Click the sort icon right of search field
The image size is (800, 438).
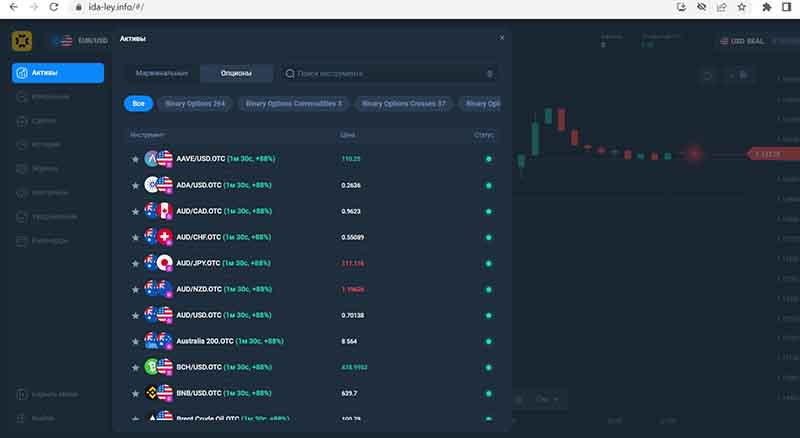[x=490, y=74]
